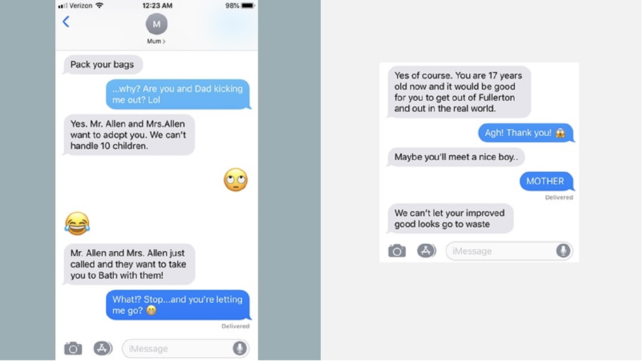Tap microphone in right iMessage field
Viewport: 644px width, 361px height.
(563, 250)
